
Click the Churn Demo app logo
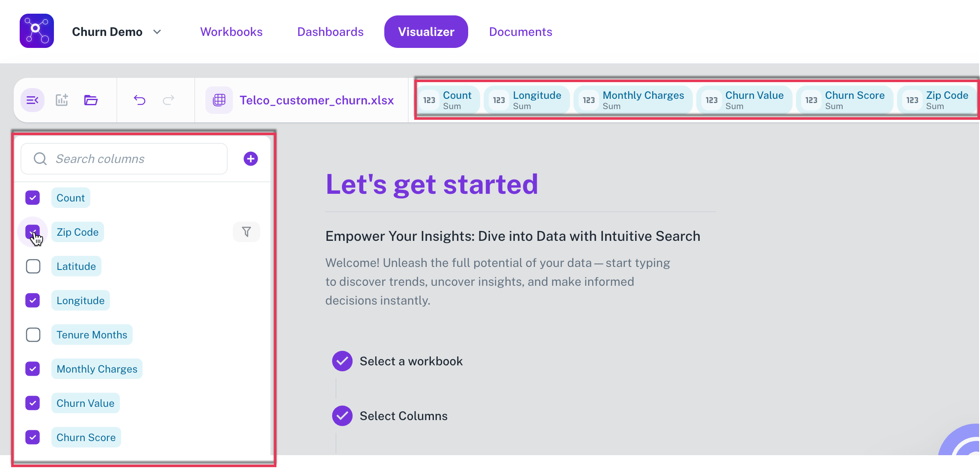(x=37, y=31)
